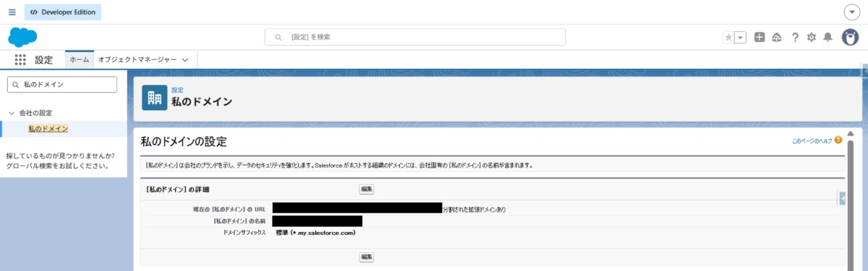Image resolution: width=868 pixels, height=271 pixels.
Task: Click the favorites star icon
Action: (728, 38)
